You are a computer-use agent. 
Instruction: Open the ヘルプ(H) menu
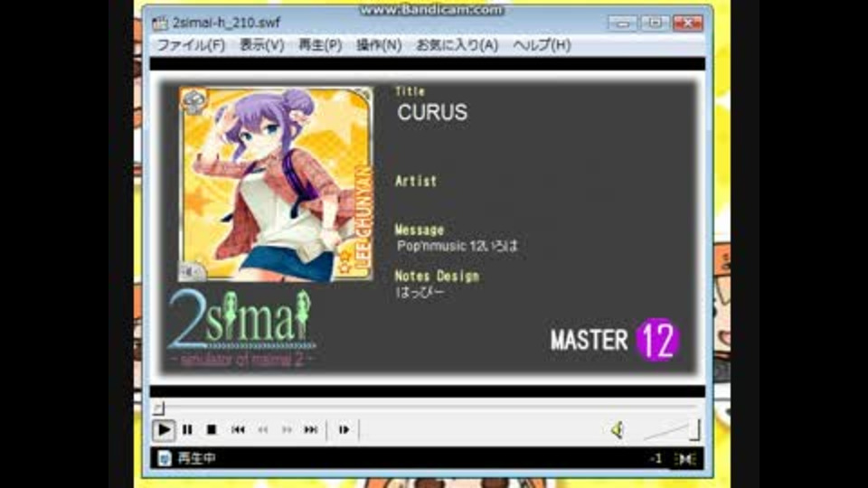pyautogui.click(x=542, y=45)
